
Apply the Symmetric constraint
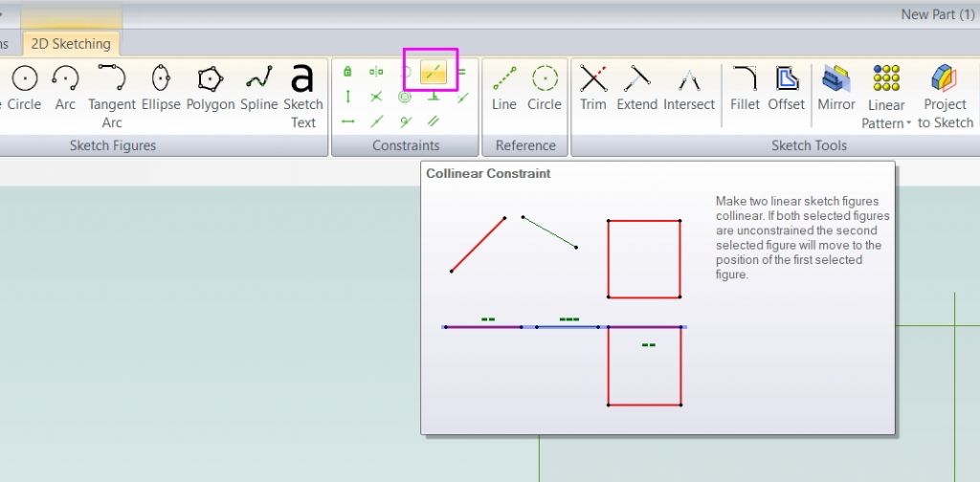(376, 71)
